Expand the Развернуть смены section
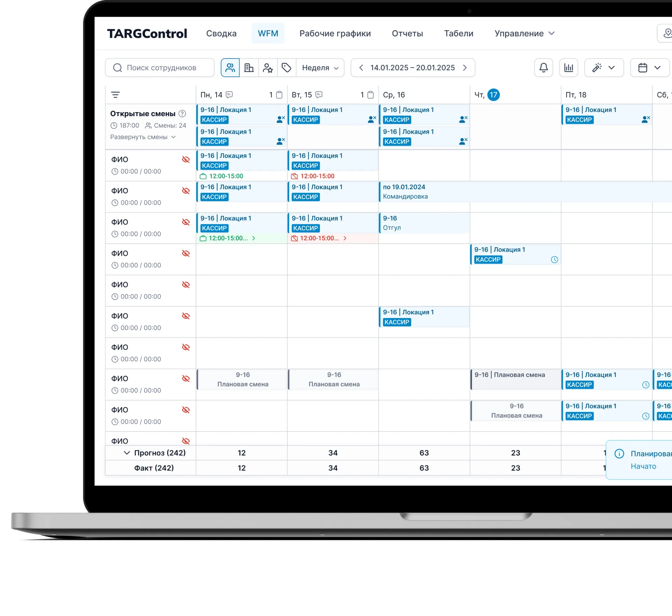672x616 pixels. point(142,137)
